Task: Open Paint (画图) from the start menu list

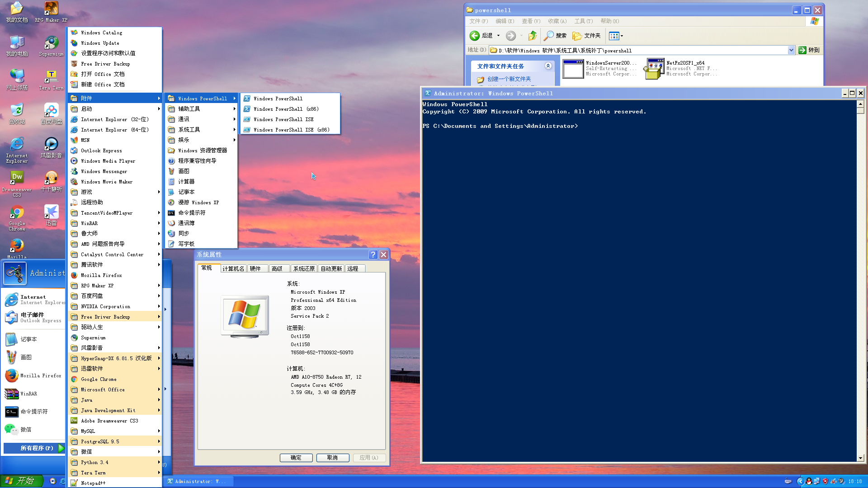Action: (19, 357)
